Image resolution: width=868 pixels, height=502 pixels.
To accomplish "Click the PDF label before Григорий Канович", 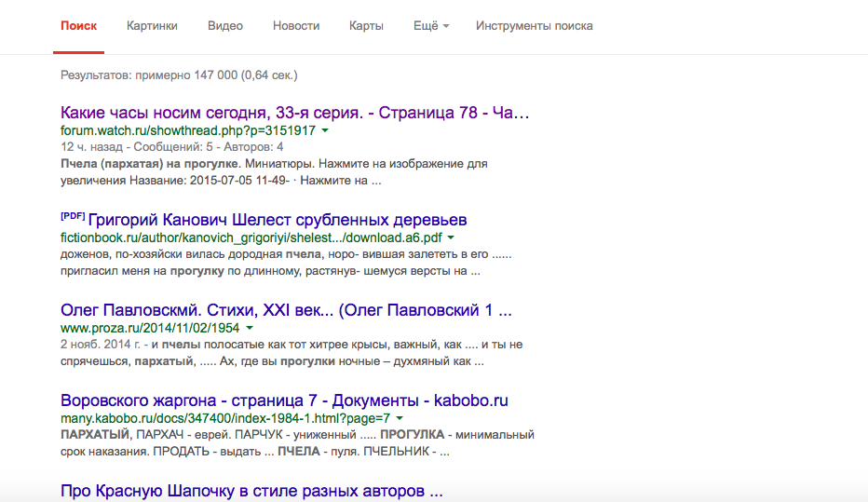I will [73, 216].
